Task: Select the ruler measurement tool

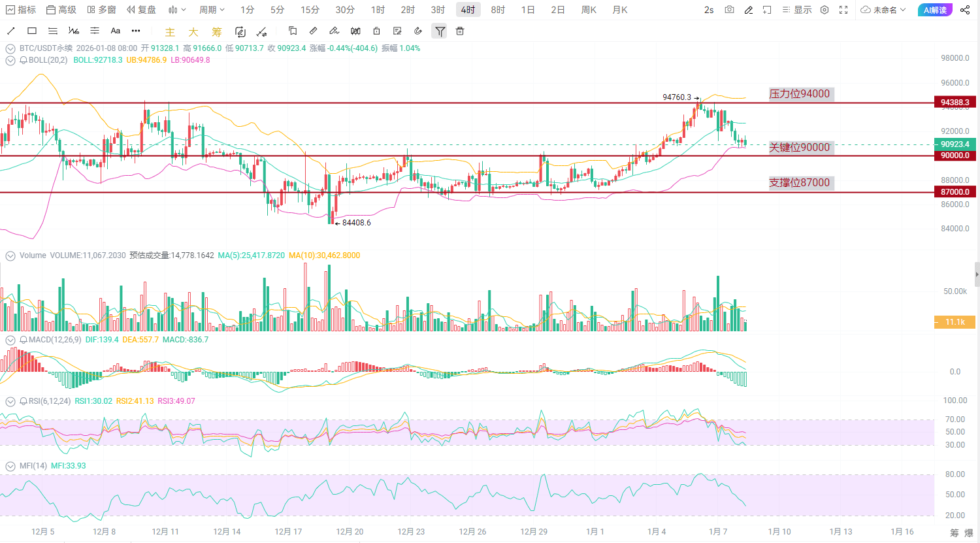Action: click(x=314, y=31)
